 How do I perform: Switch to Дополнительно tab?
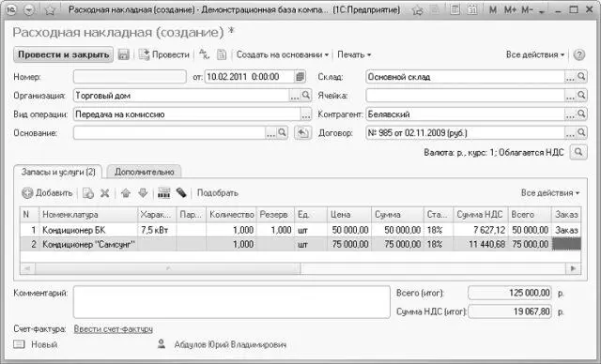point(144,172)
